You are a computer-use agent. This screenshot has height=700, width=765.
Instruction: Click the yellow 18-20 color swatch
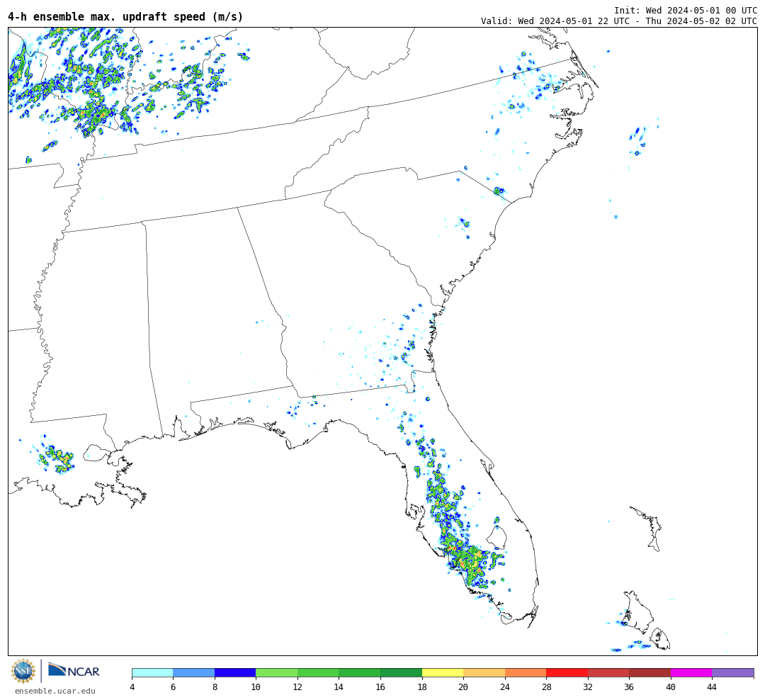[x=443, y=672]
